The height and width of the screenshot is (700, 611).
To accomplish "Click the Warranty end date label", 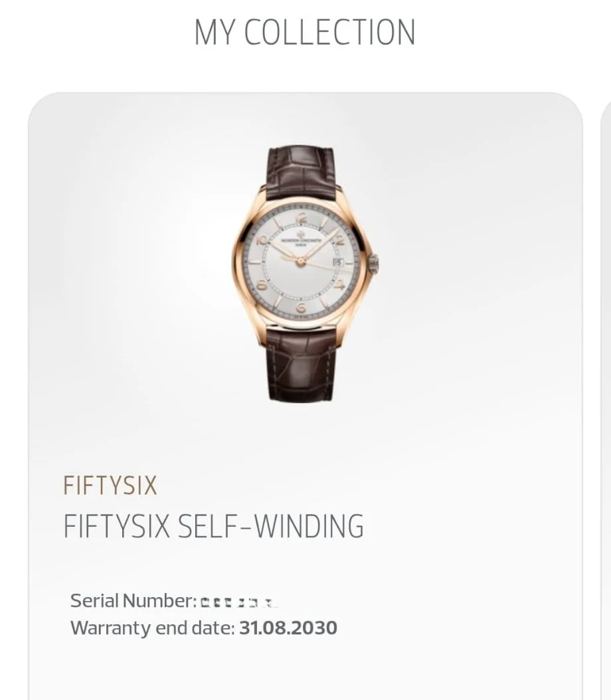I will [152, 628].
